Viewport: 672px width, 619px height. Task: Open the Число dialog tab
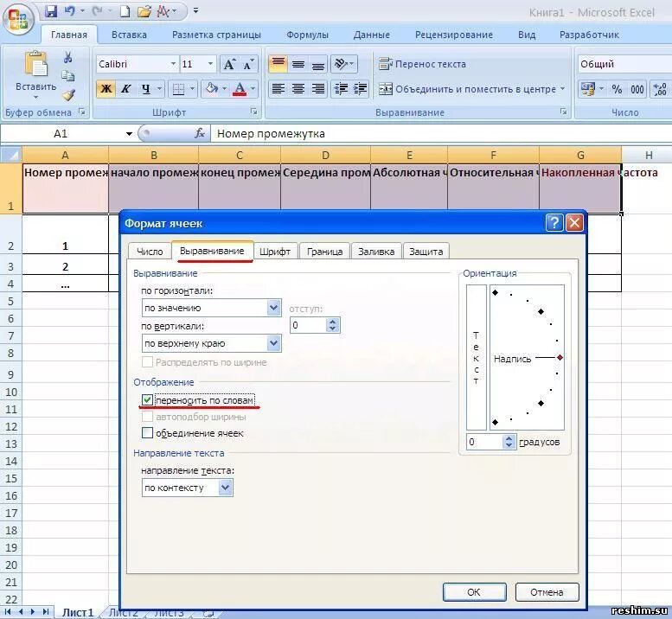[x=150, y=252]
